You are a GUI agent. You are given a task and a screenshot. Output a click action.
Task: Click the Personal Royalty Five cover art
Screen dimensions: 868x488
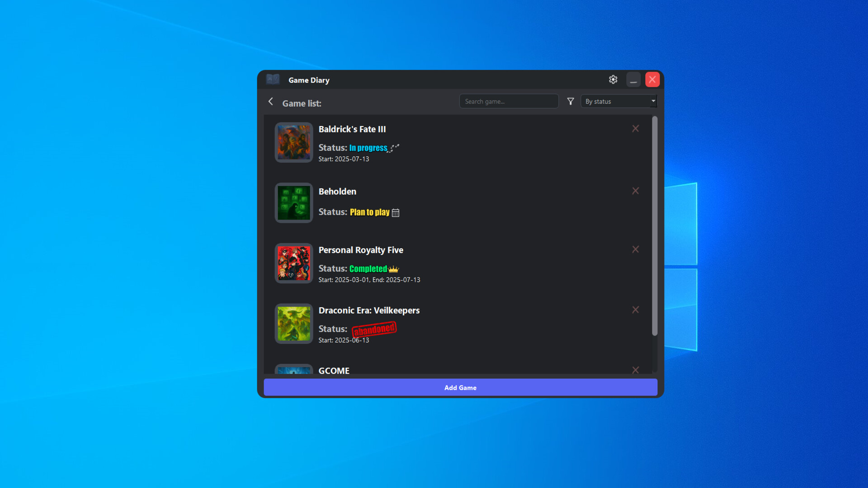pyautogui.click(x=293, y=263)
